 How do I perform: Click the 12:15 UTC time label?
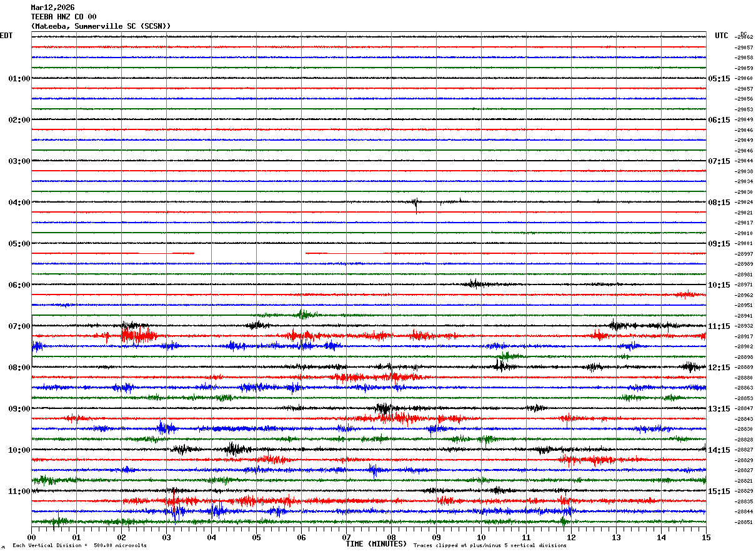pos(719,368)
